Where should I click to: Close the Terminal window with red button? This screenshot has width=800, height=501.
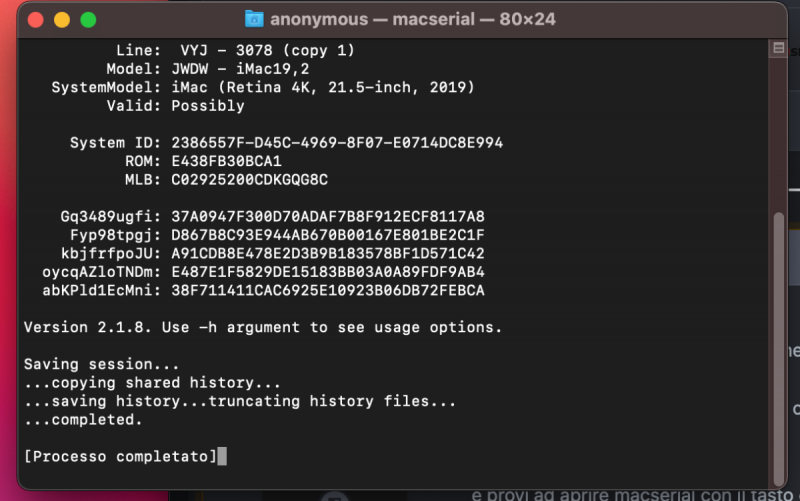click(36, 20)
